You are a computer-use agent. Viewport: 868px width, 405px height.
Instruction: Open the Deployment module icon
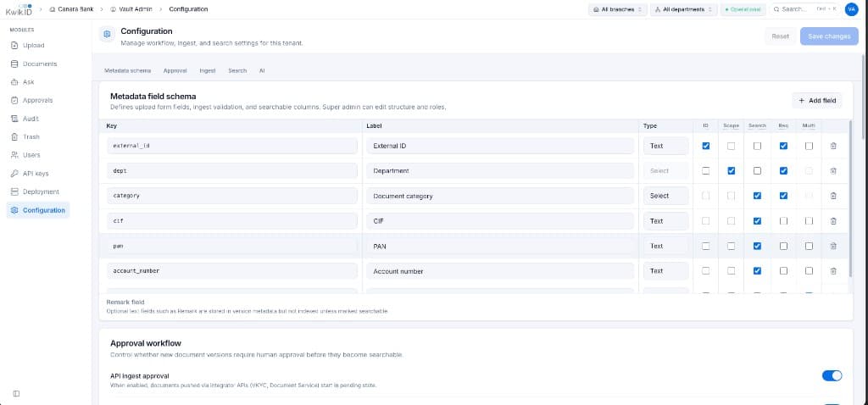click(14, 191)
